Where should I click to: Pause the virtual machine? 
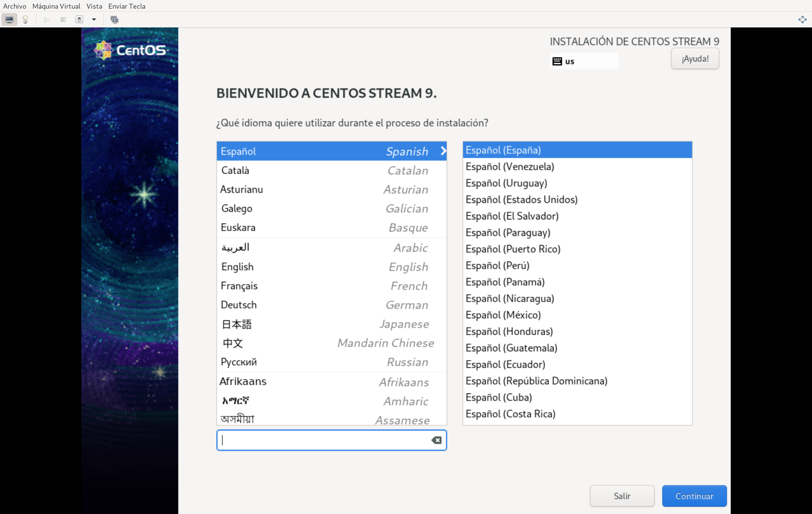[x=63, y=20]
